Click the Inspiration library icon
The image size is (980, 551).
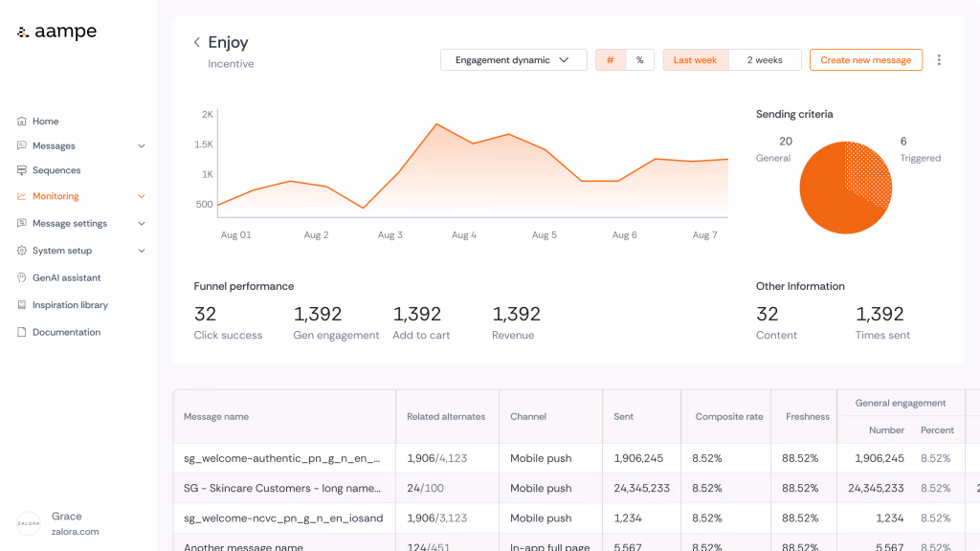pos(22,305)
